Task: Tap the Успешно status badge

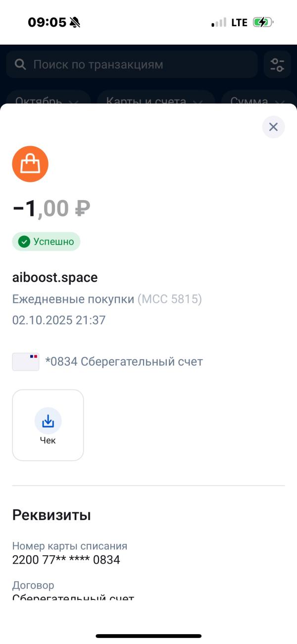Action: point(46,242)
